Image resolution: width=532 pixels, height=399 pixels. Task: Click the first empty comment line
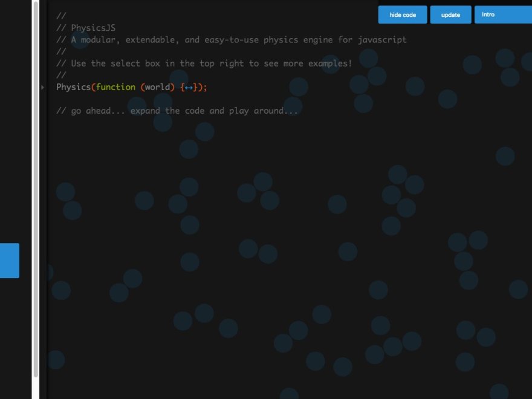(59, 16)
